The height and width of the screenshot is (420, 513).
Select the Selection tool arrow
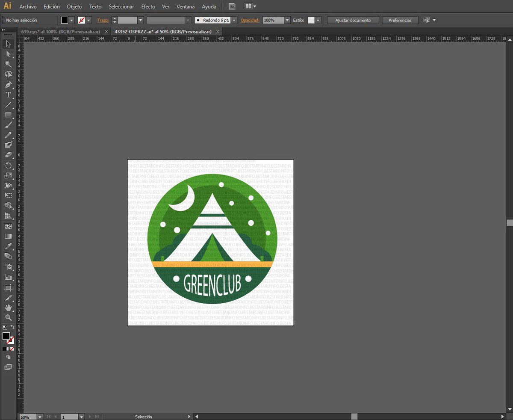pyautogui.click(x=8, y=44)
